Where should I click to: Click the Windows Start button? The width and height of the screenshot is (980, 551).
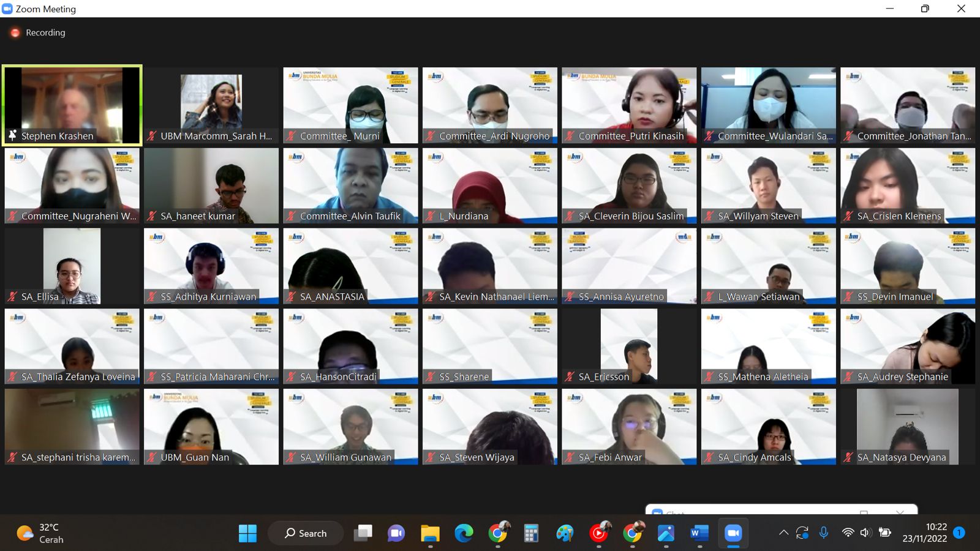(x=247, y=533)
